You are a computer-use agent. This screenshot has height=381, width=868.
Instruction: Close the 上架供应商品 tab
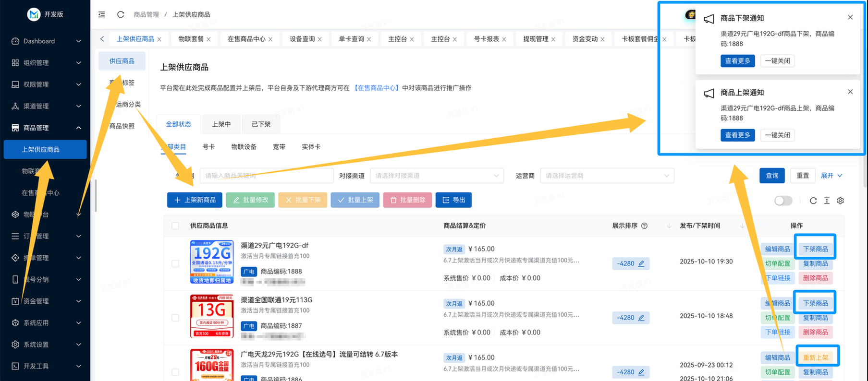(159, 39)
